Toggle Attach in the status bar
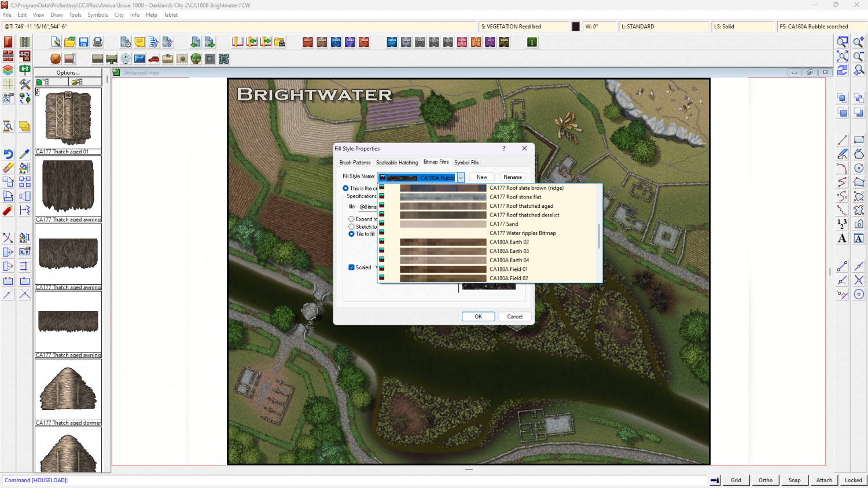This screenshot has width=868, height=488. click(824, 480)
